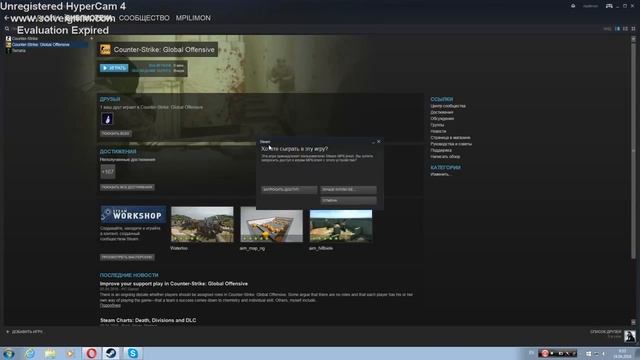Click the show all achievements button
Viewport: 640px width, 360px height.
point(127,187)
